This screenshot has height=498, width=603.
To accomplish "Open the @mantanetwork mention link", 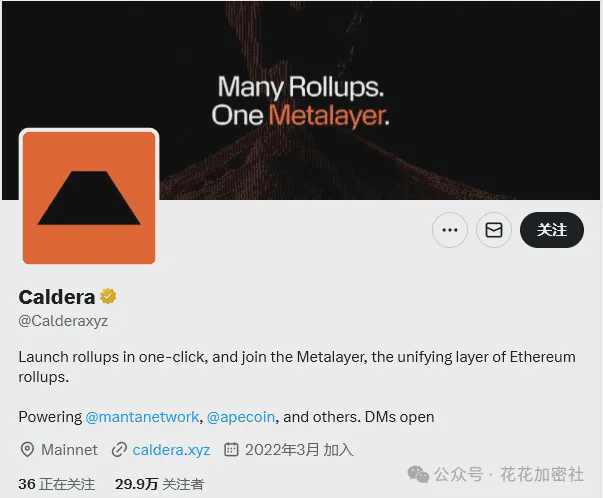I will click(x=142, y=417).
